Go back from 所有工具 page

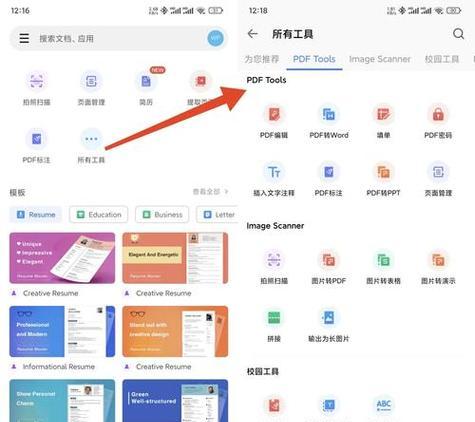(x=253, y=34)
